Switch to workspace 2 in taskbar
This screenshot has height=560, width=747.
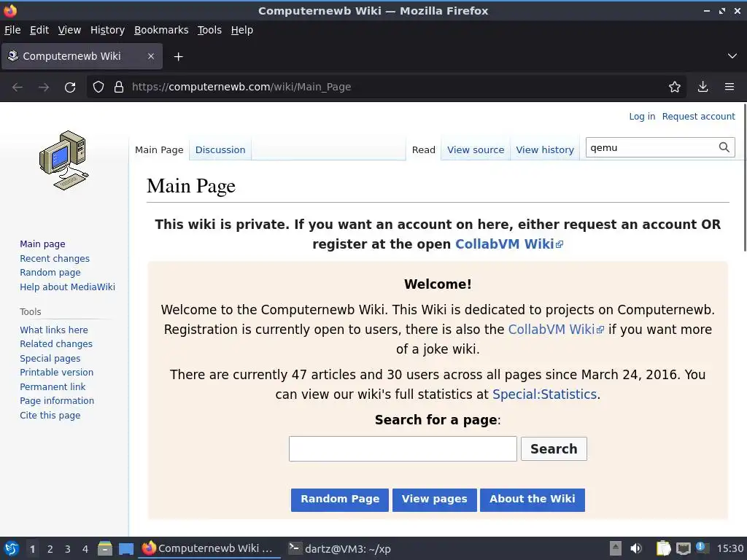50,549
